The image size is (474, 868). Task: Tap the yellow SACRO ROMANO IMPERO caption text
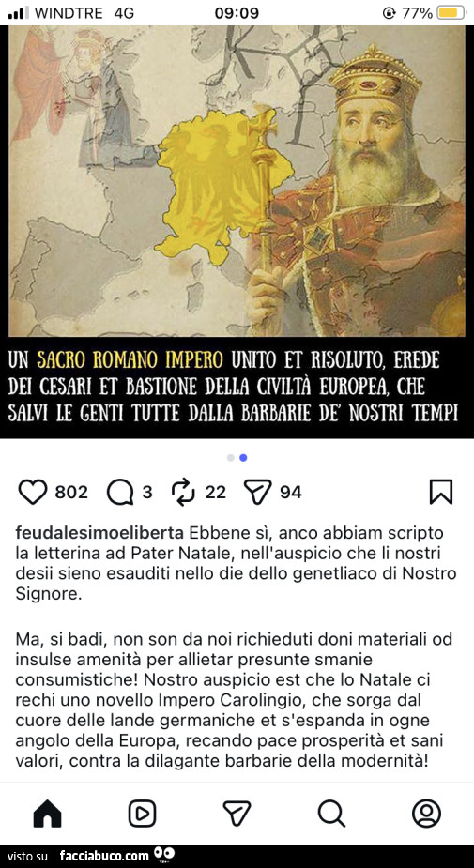(130, 361)
